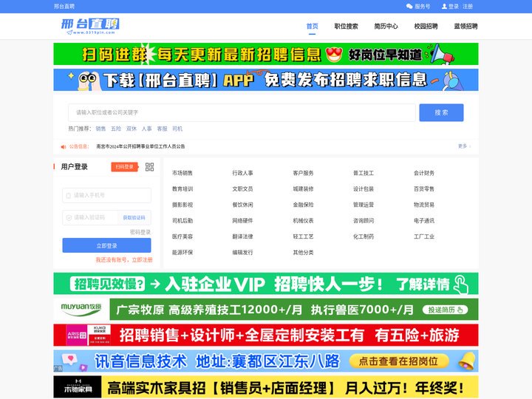Select hot keyword 销售
Image resolution: width=532 pixels, height=399 pixels.
click(100, 129)
